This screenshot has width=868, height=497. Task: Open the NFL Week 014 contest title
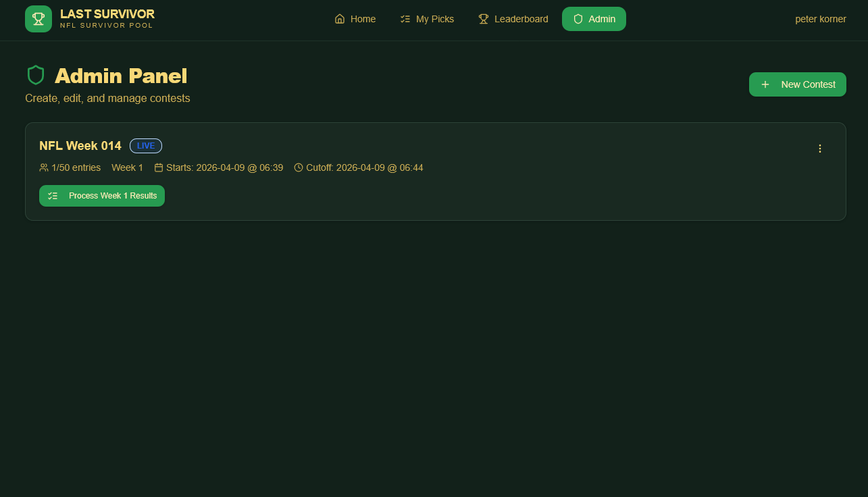(80, 146)
